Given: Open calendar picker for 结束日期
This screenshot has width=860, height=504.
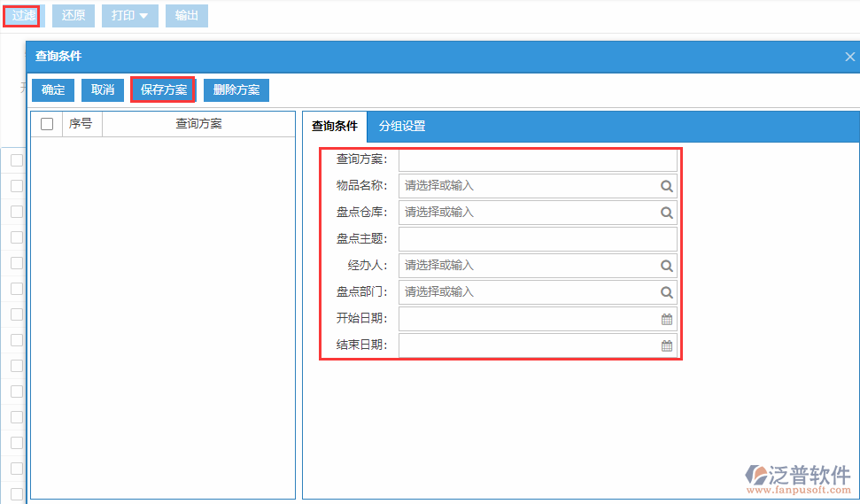Looking at the screenshot, I should pos(667,345).
